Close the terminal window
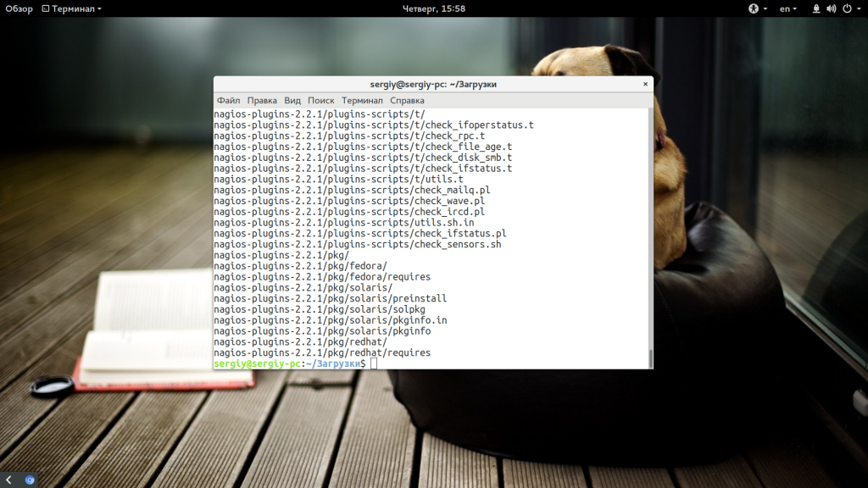 point(645,84)
